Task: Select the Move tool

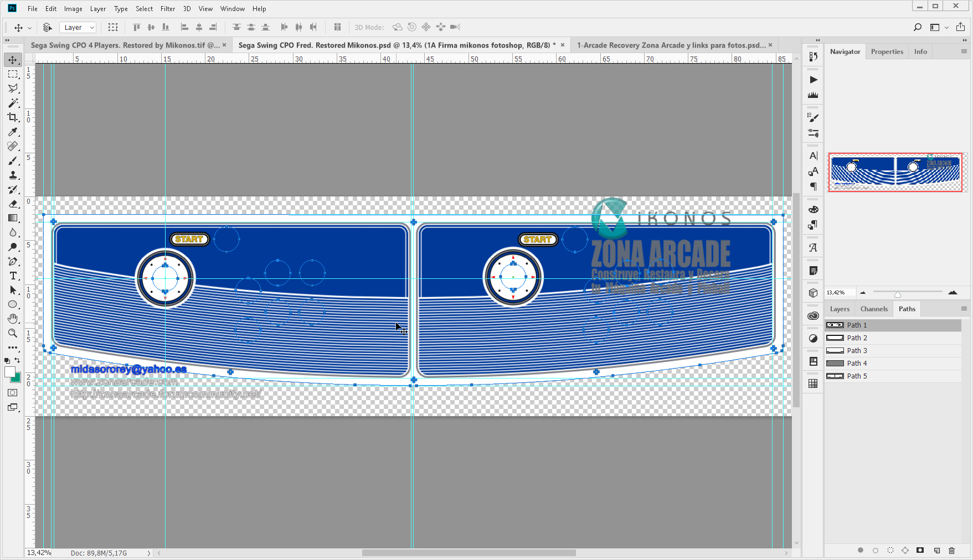Action: pyautogui.click(x=13, y=60)
